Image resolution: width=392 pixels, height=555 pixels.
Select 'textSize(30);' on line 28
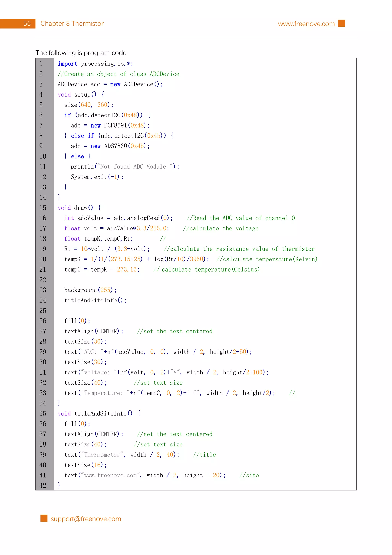click(x=86, y=341)
